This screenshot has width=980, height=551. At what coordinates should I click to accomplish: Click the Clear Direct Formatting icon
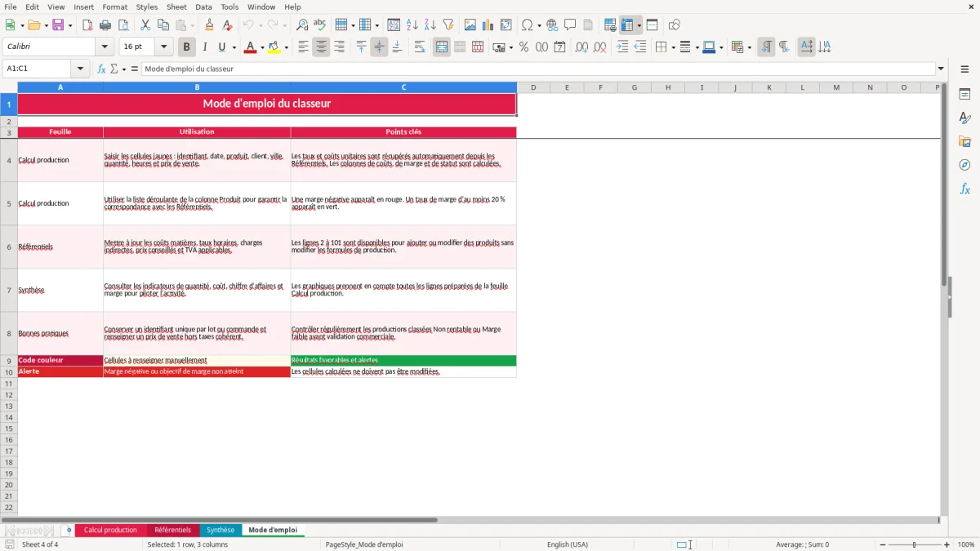tap(227, 25)
